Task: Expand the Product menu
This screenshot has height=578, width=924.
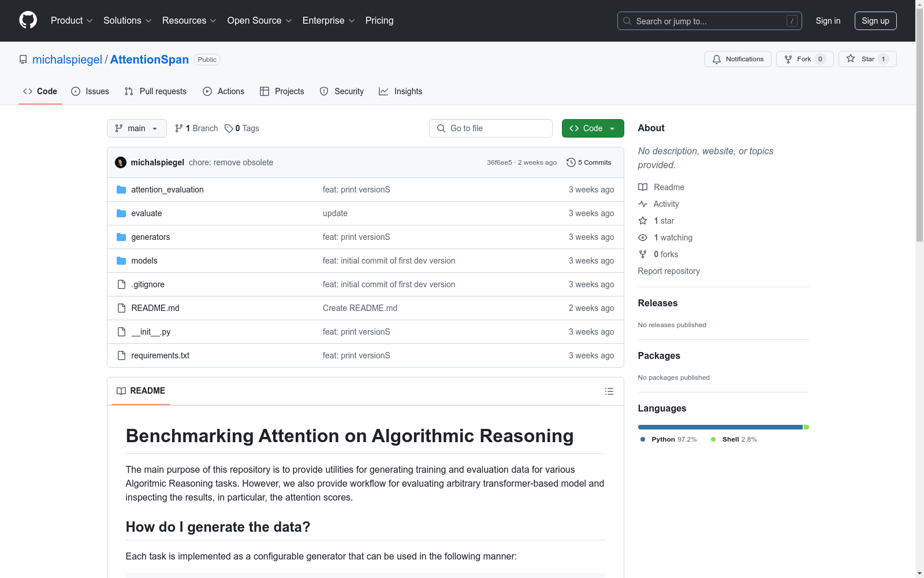Action: (x=72, y=21)
